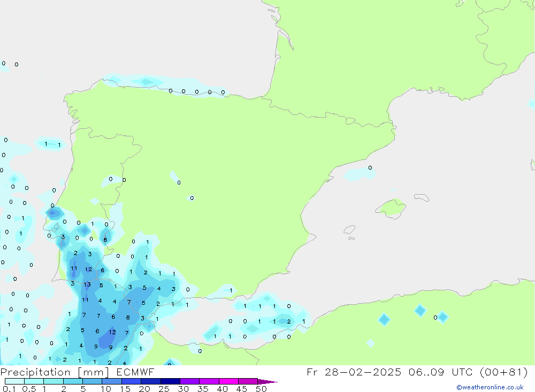Click the 45–50 mm legend swatch
The image size is (535, 392).
[248, 381]
